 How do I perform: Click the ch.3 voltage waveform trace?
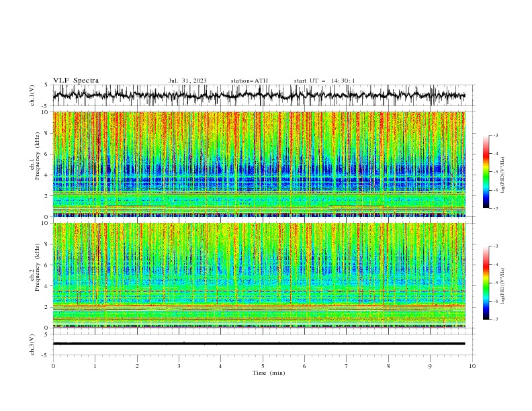tap(259, 344)
